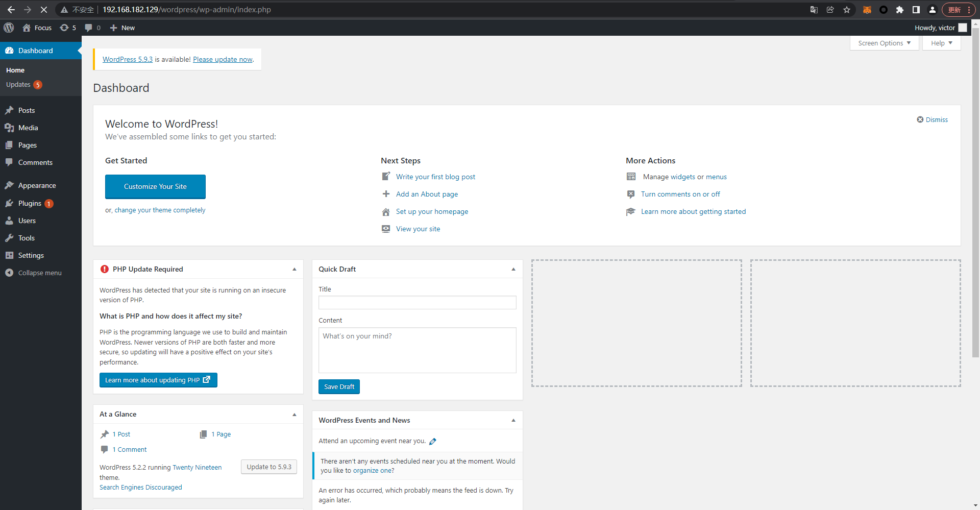This screenshot has height=510, width=980.
Task: Click the Tools wrench icon in the sidebar
Action: pyautogui.click(x=9, y=238)
